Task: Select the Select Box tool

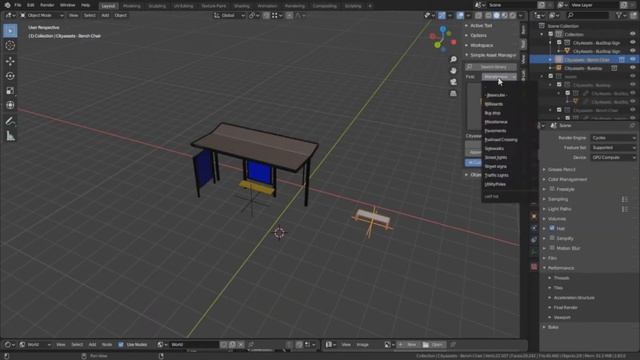Action: pos(10,31)
